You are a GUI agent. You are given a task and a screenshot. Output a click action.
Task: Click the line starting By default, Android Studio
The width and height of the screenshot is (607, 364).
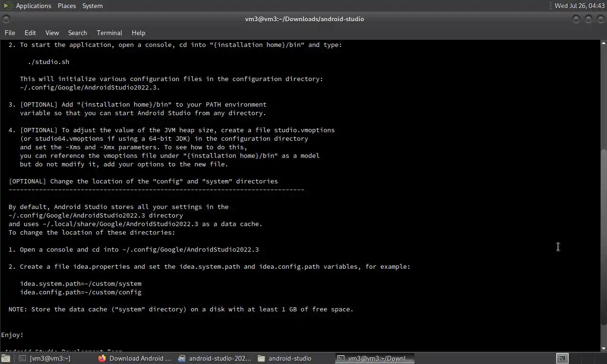[119, 207]
